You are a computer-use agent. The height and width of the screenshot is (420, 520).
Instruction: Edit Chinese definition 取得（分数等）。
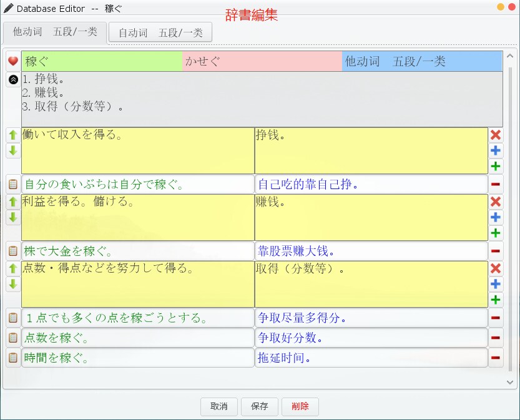(371, 285)
